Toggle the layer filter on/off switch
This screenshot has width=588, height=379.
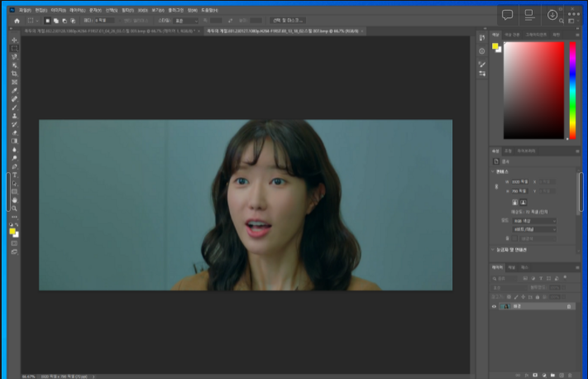[x=565, y=278]
